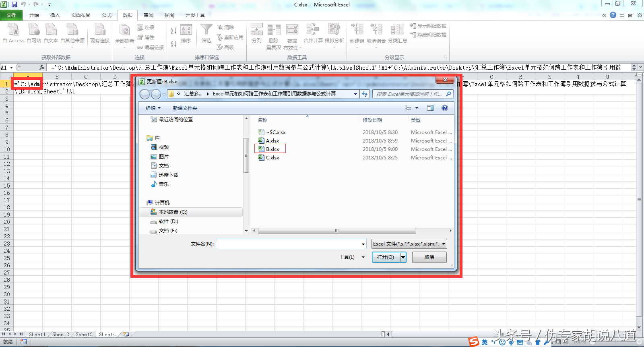Click the Connections (连接) ribbon button
Screen dimensions: 644x347
point(146,27)
